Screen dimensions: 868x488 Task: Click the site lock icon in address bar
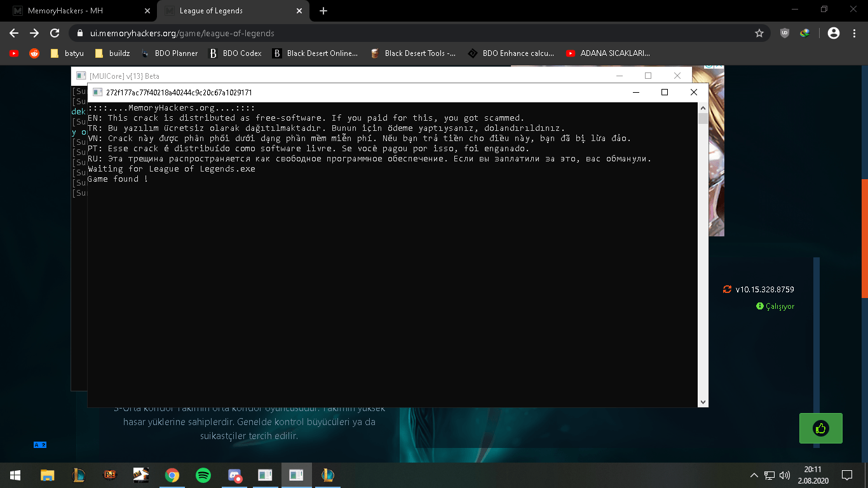coord(80,33)
